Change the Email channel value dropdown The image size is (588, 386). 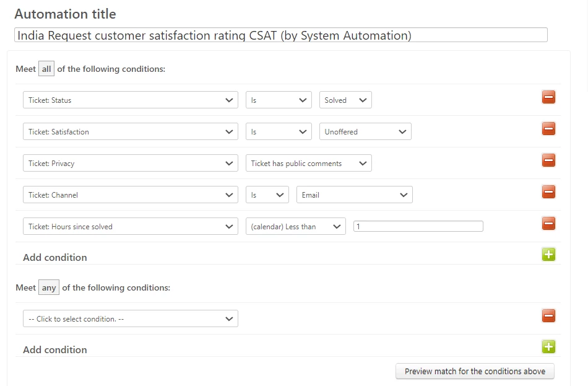[354, 195]
